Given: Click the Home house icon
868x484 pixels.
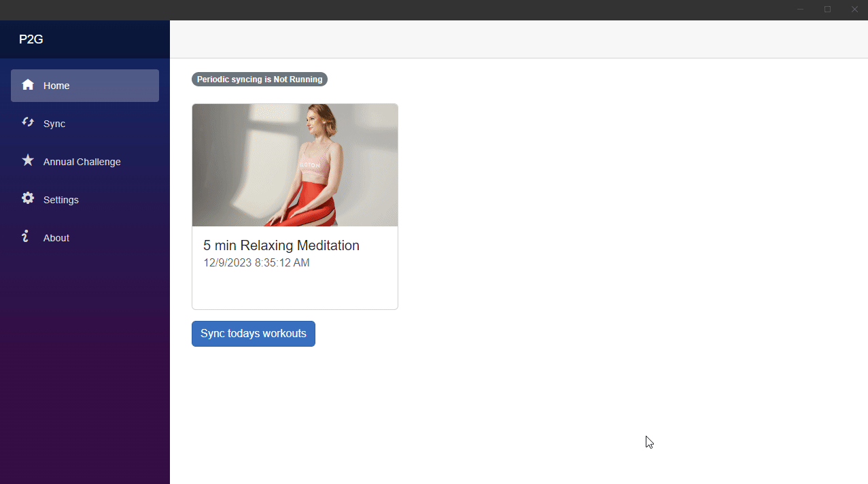Looking at the screenshot, I should click(28, 85).
